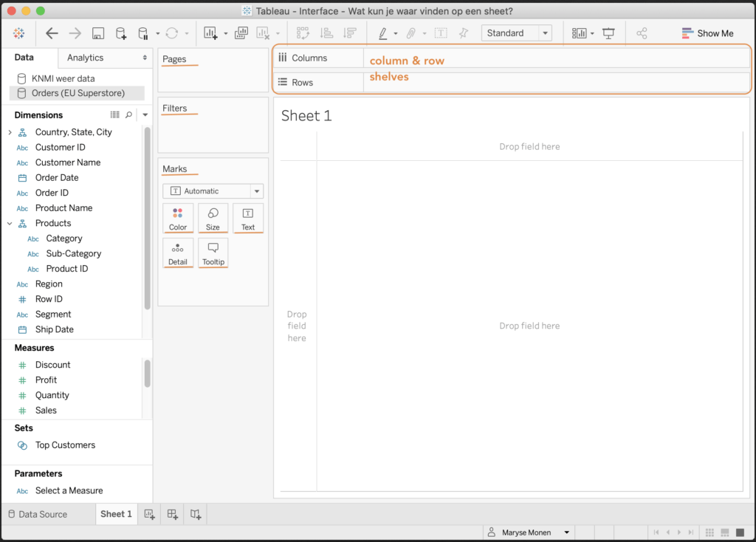Screen dimensions: 756x542
Task: Add a new dashboard tab icon
Action: pos(173,514)
